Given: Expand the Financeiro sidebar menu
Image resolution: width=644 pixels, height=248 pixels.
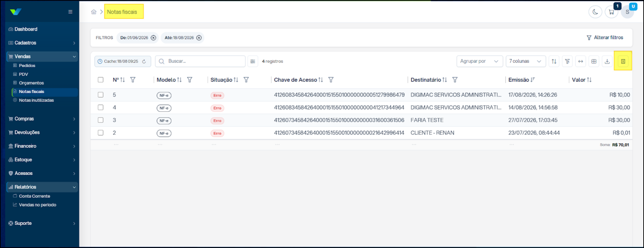Looking at the screenshot, I should point(42,146).
